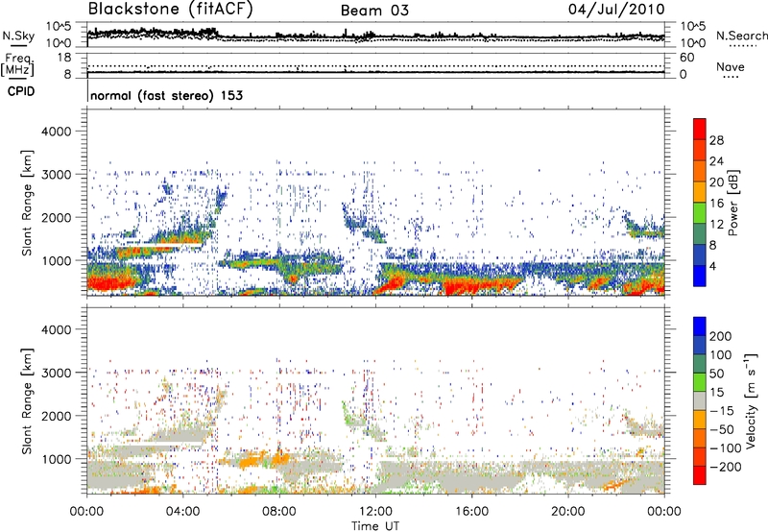Click the "N.Search" legend label
Image resolution: width=768 pixels, height=532 pixels.
click(x=741, y=36)
